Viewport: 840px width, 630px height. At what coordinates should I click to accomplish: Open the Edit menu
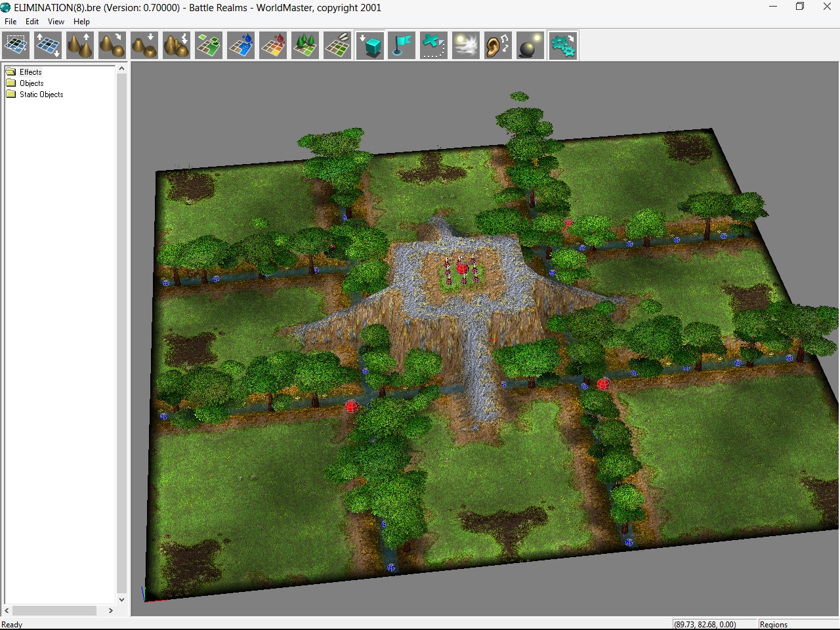(32, 22)
